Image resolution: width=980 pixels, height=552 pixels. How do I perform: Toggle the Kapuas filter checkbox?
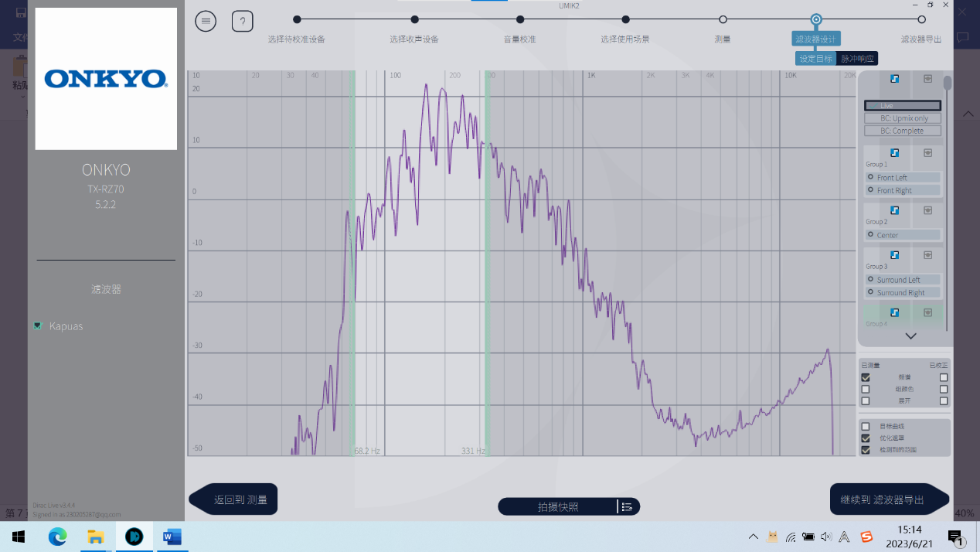pos(38,326)
